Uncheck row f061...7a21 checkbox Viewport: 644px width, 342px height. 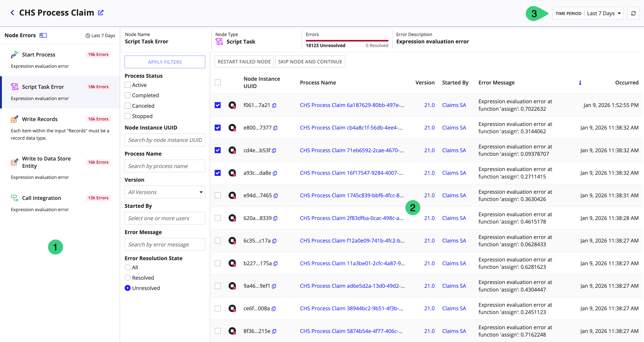[x=218, y=105]
